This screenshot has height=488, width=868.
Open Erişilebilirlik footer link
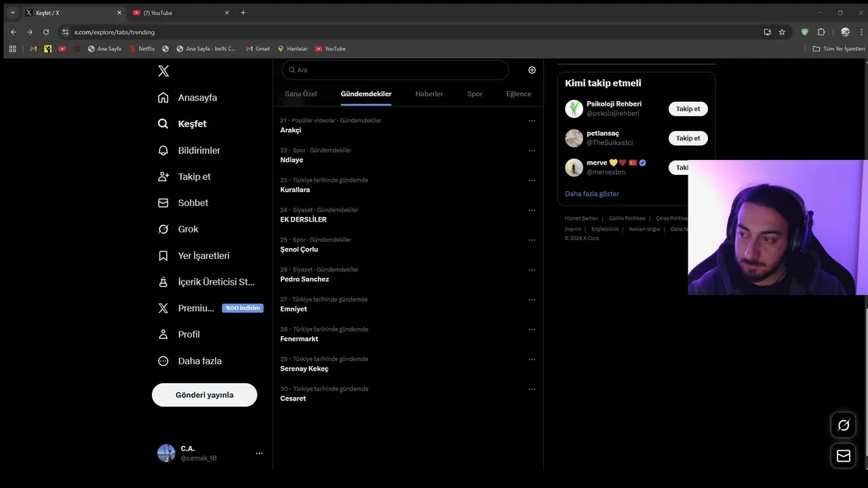(x=605, y=229)
